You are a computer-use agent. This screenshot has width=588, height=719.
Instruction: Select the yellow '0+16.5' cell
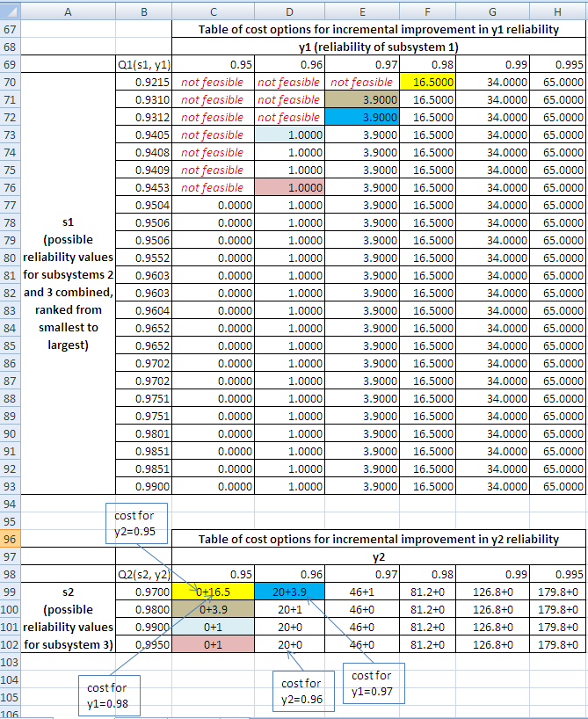pos(214,592)
